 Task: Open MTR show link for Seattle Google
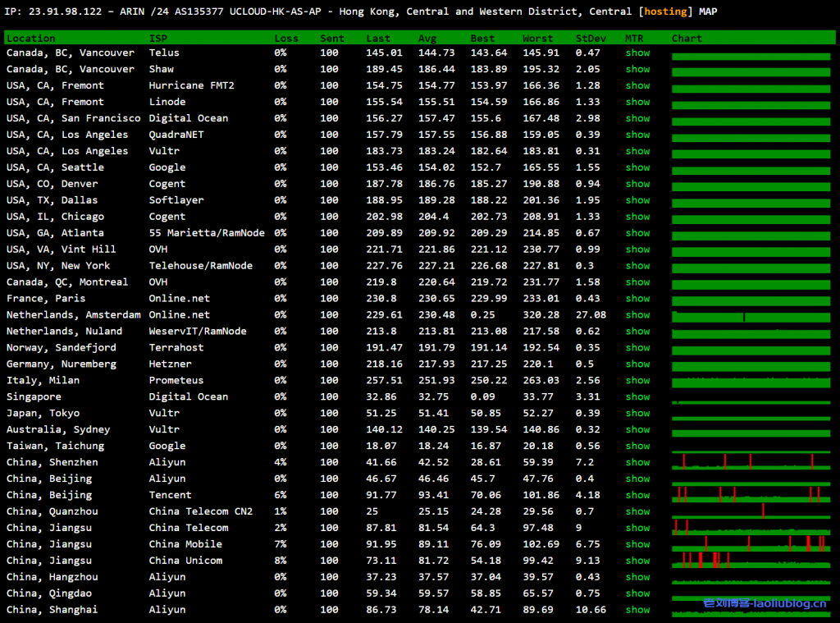tap(637, 167)
